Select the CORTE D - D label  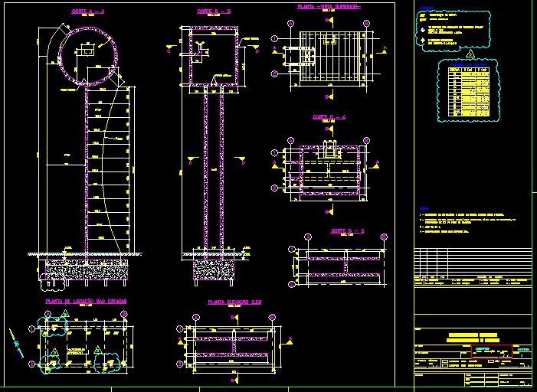tap(347, 230)
